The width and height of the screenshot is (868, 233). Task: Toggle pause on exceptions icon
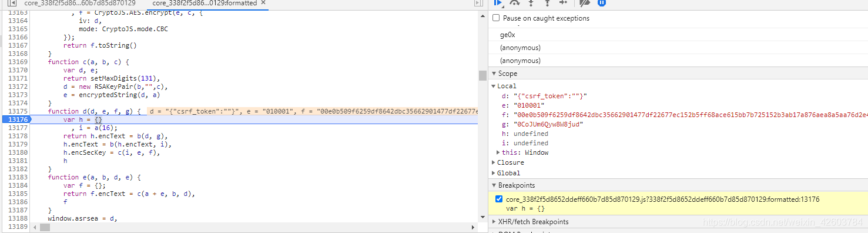pyautogui.click(x=602, y=3)
